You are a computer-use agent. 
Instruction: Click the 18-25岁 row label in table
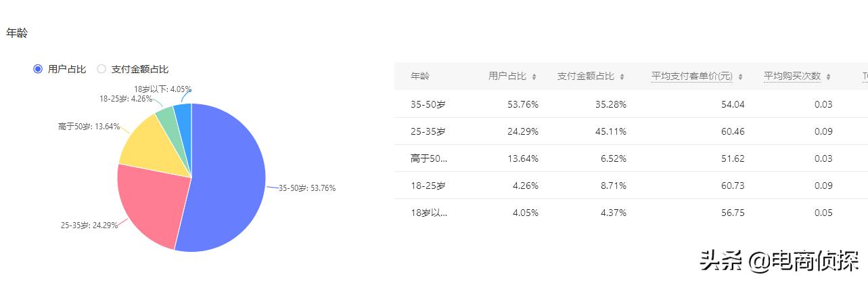point(428,186)
